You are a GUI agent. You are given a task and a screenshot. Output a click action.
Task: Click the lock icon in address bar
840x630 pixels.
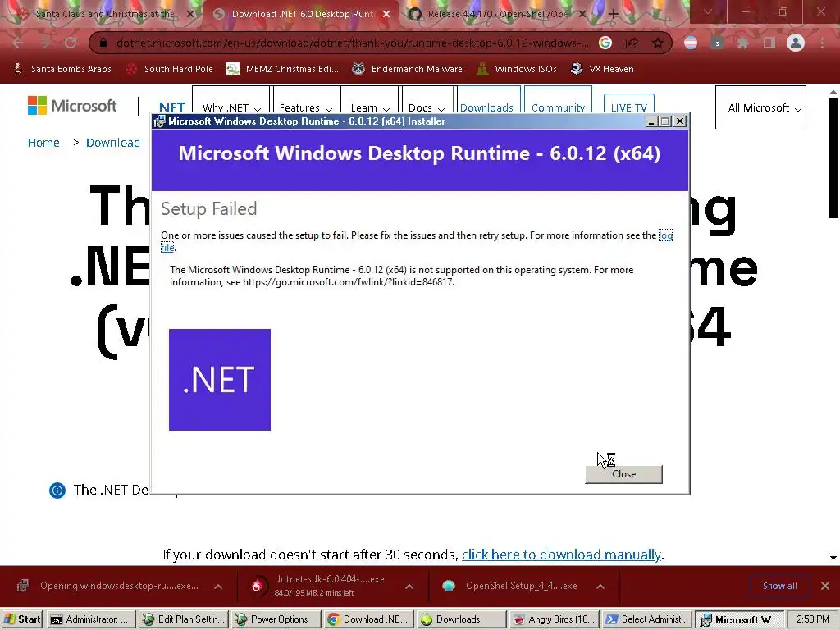coord(103,43)
